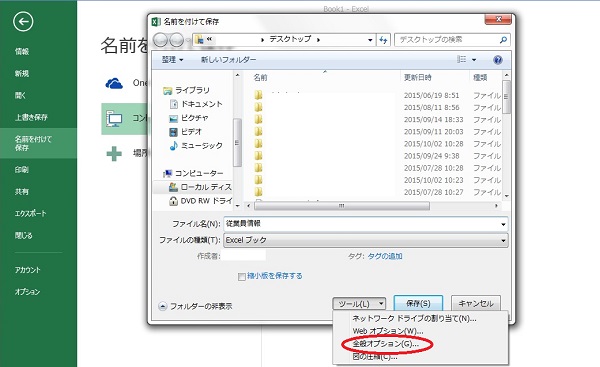
Task: Select ライブラリ in navigation pane
Action: [x=186, y=90]
